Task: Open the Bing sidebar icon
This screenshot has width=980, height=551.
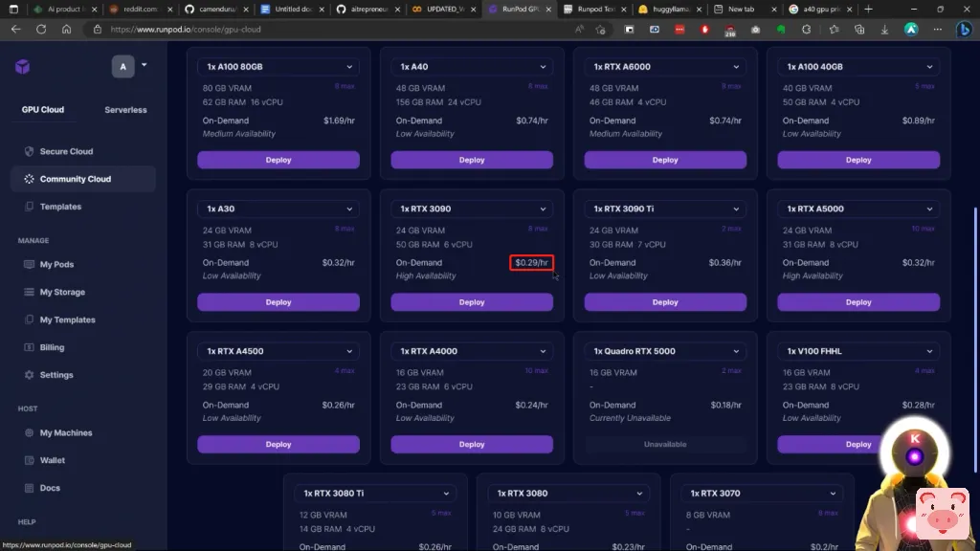Action: [x=965, y=30]
